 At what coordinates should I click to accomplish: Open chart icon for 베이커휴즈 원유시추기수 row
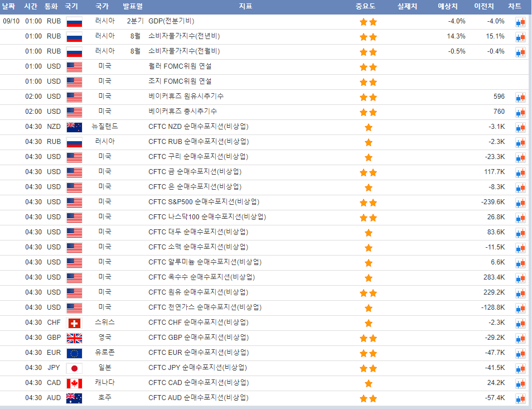[x=520, y=97]
